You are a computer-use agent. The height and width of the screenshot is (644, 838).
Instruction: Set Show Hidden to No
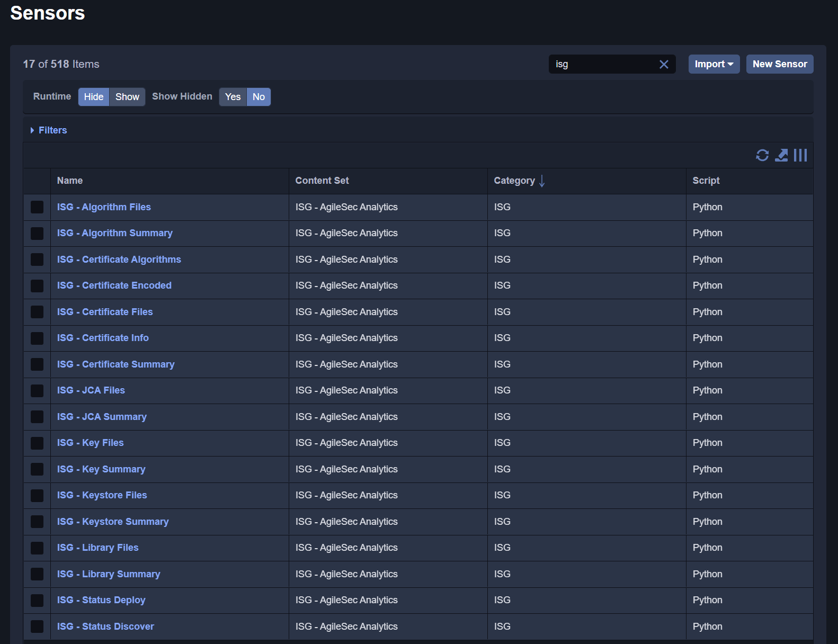[258, 97]
